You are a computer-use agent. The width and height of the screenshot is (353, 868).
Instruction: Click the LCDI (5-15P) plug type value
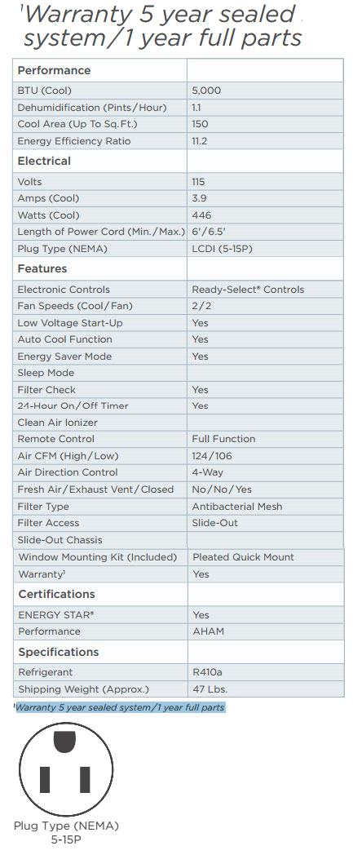(222, 249)
